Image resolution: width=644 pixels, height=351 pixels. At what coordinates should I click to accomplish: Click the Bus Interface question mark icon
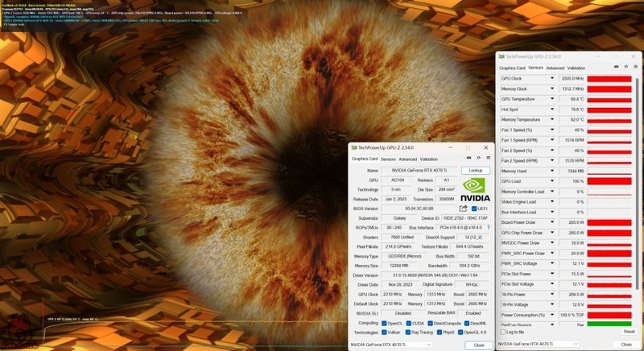point(488,229)
